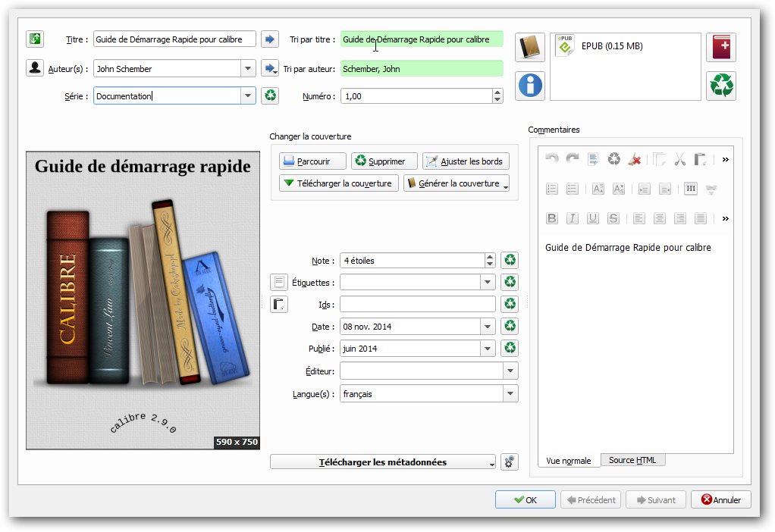Click the brown book icon beside the formats list
This screenshot has height=532, width=775.
click(x=530, y=47)
